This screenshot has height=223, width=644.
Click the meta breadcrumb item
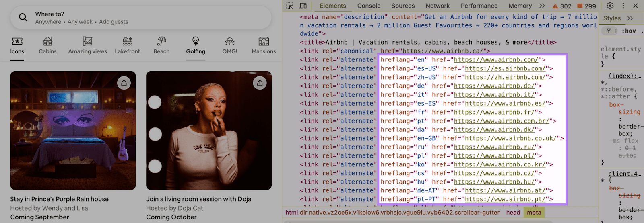tap(534, 213)
